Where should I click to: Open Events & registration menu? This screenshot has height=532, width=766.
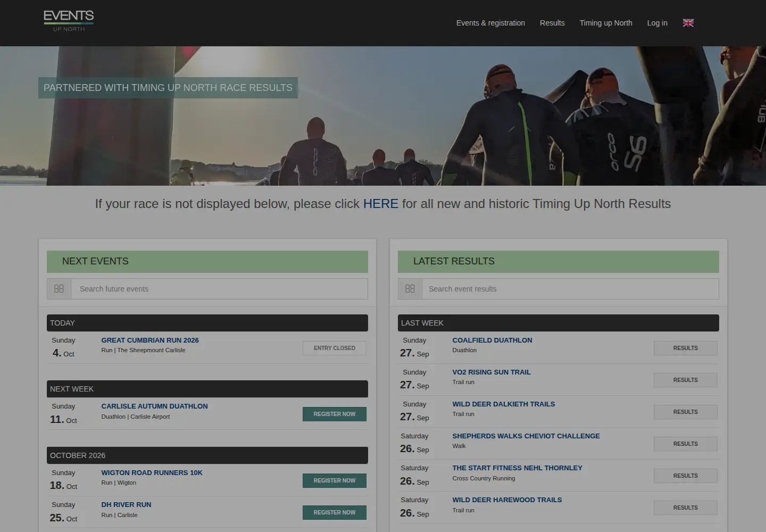tap(490, 23)
